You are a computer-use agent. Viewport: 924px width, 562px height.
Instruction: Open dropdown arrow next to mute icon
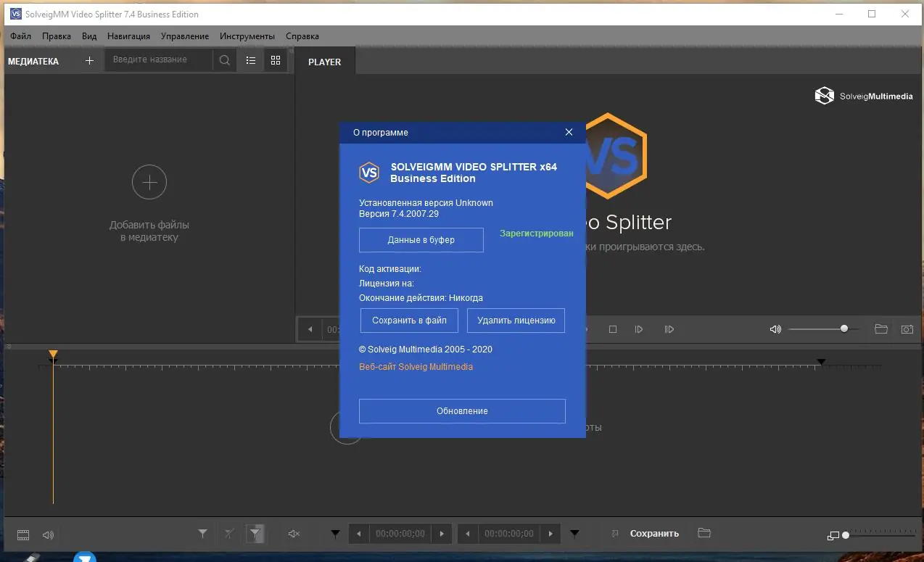tap(335, 534)
